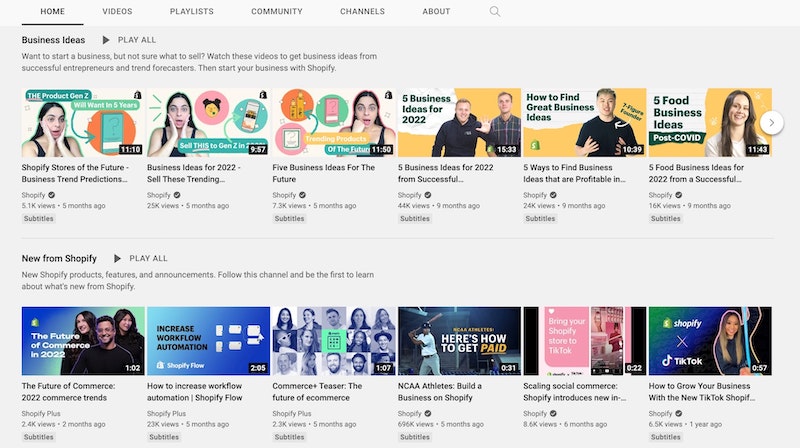Viewport: 800px width, 448px height.
Task: Open How to Find Great Business Ideas thumbnail
Action: 585,122
